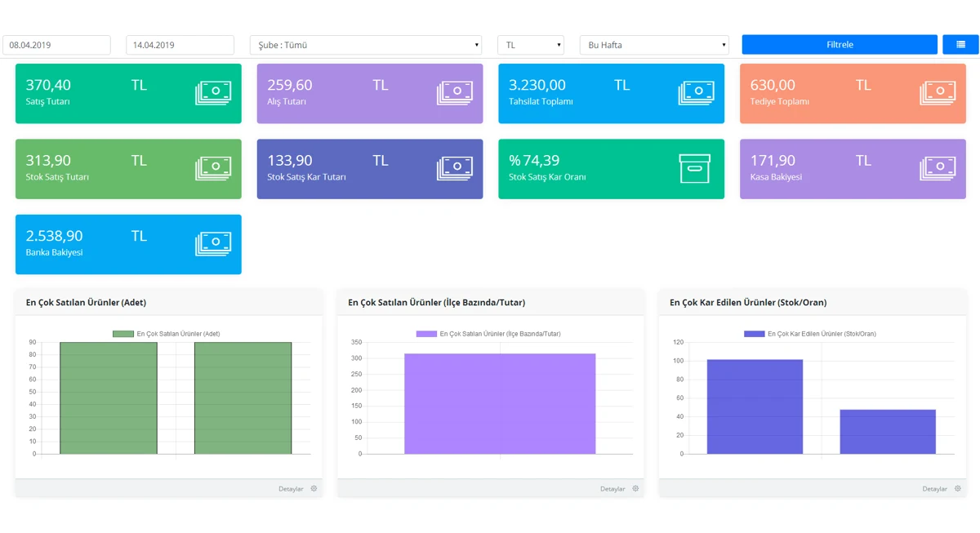Screen dimensions: 980x533
Task: Click the 2.538,90 Banka Bakiyesi value
Action: [54, 236]
